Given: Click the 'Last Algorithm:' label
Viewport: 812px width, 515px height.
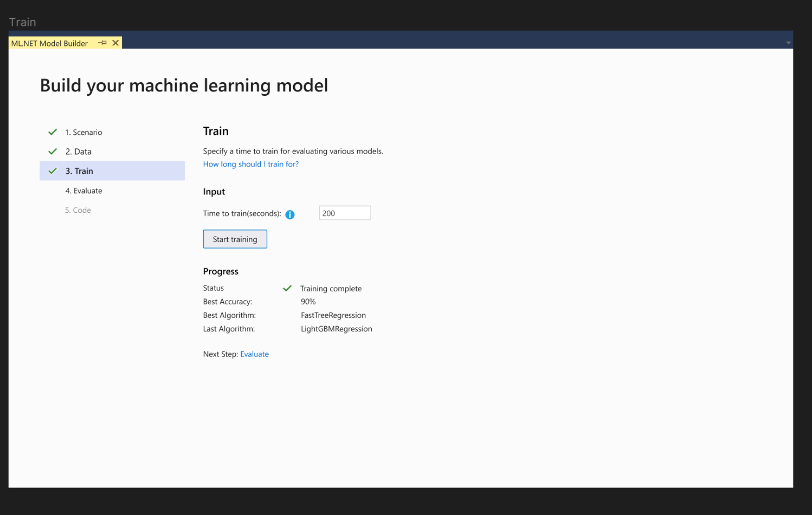Looking at the screenshot, I should pyautogui.click(x=229, y=329).
